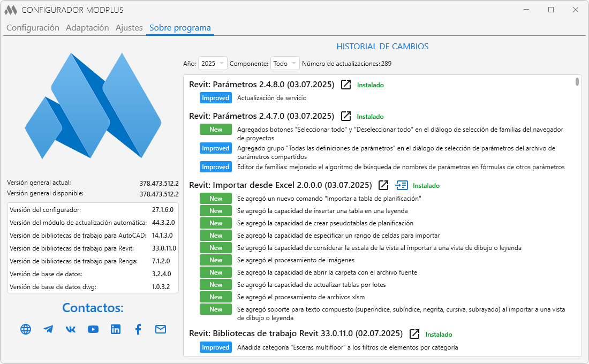589x364 pixels.
Task: Select the Sobre programa tab
Action: 180,28
